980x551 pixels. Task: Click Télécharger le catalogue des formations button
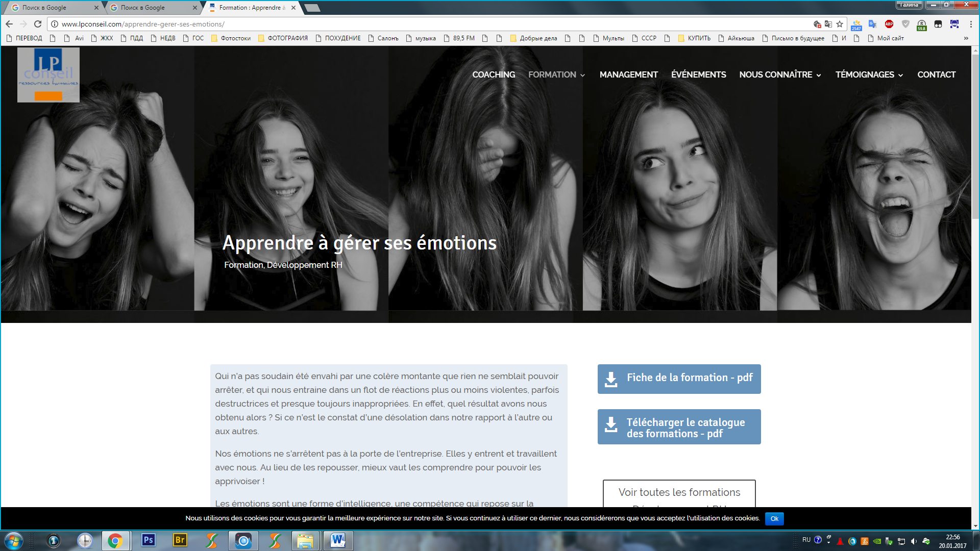(679, 427)
